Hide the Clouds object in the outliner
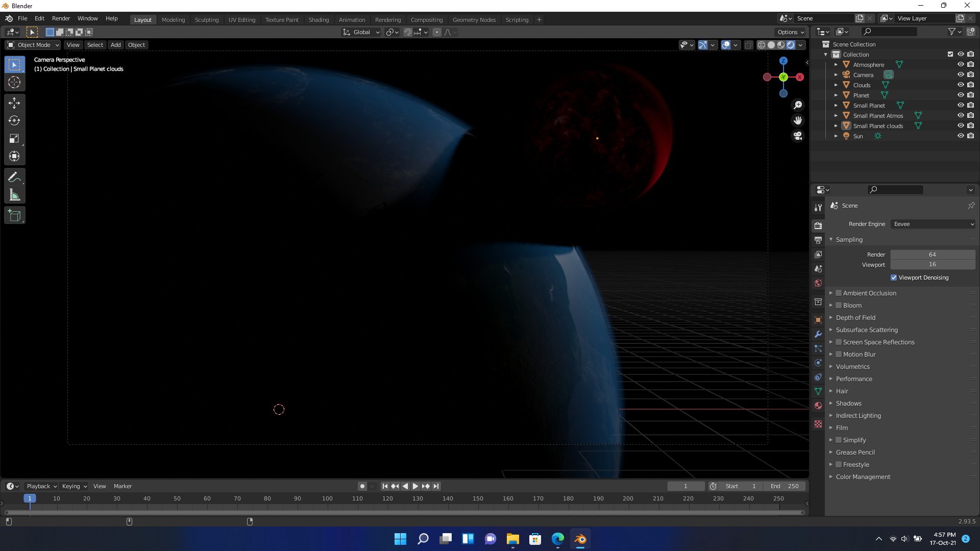The width and height of the screenshot is (980, 551). (x=962, y=85)
